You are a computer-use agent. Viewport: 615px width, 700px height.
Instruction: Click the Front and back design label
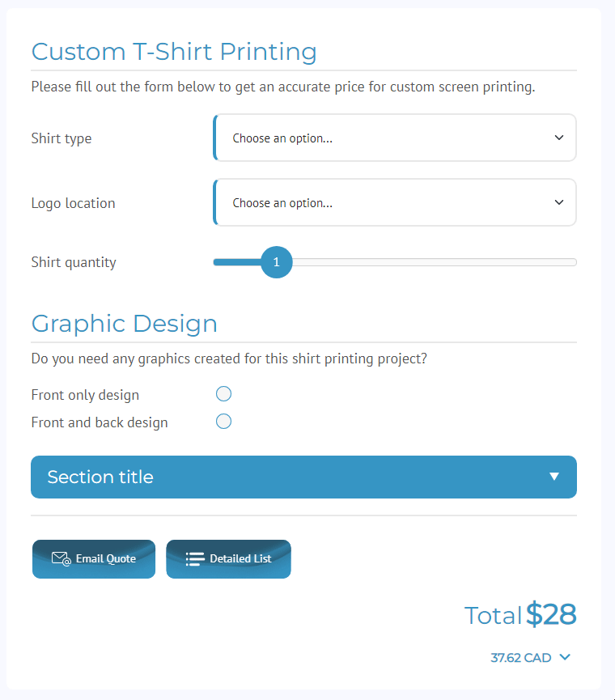(100, 422)
